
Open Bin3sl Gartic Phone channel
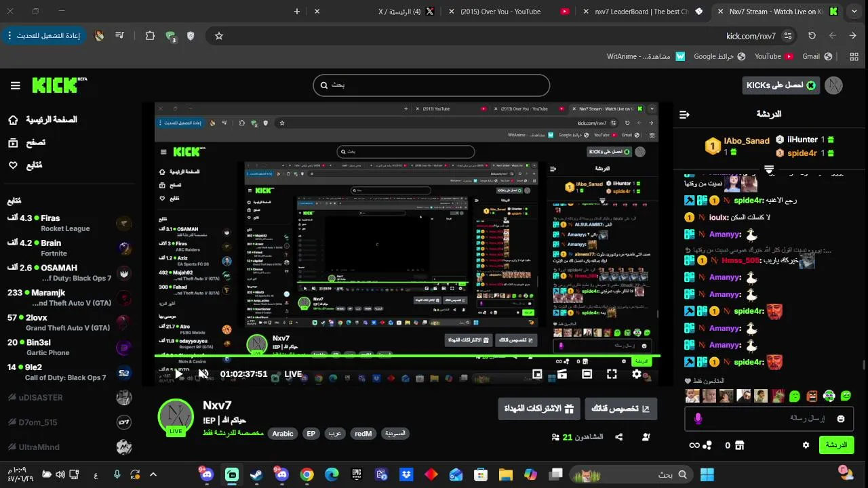point(69,348)
